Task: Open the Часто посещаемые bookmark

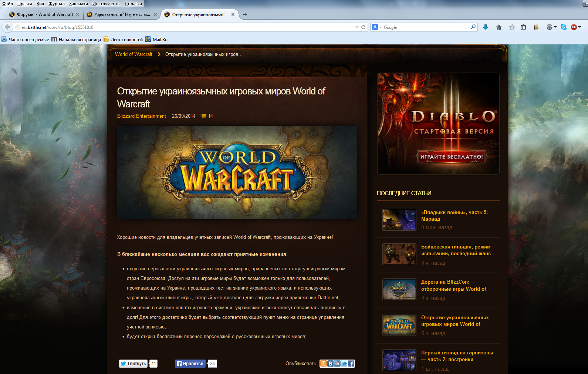Action: 25,39
